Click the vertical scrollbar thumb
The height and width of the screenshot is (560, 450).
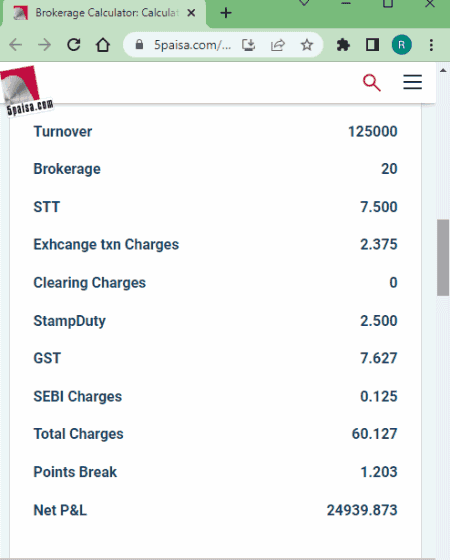point(443,258)
